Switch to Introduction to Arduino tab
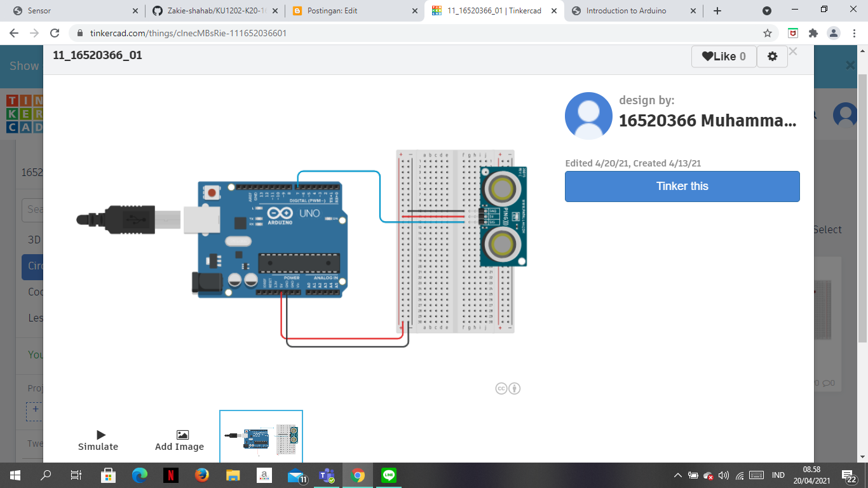This screenshot has height=488, width=868. tap(634, 11)
